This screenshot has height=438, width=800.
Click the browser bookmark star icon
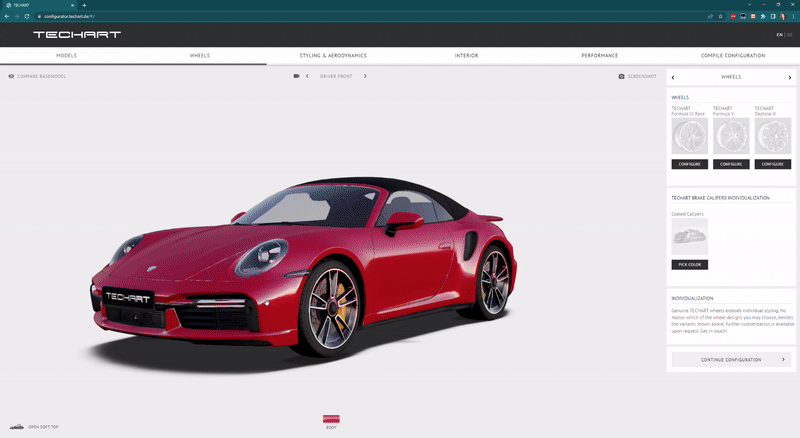point(720,16)
